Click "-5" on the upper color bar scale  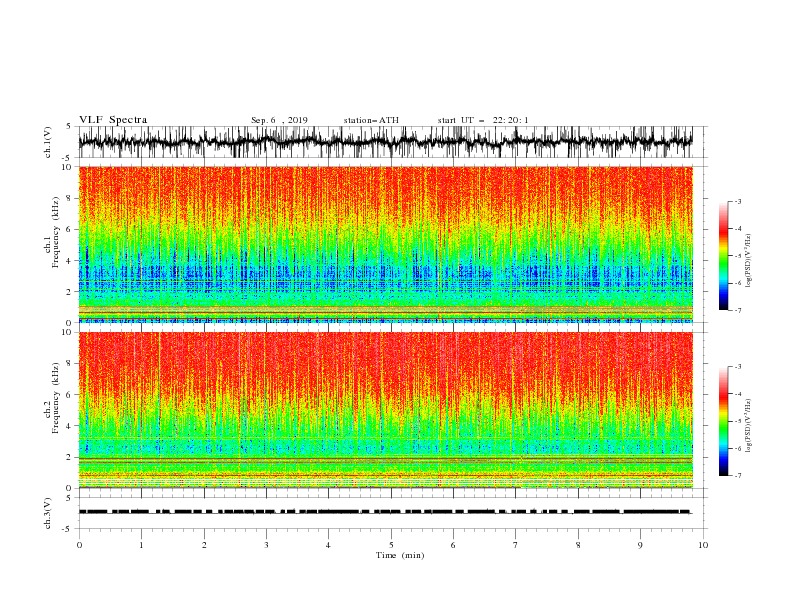point(737,256)
